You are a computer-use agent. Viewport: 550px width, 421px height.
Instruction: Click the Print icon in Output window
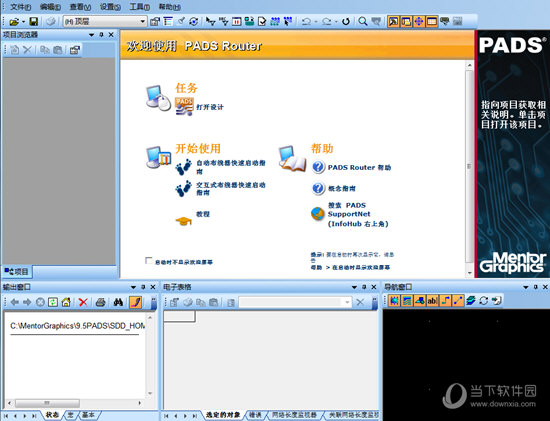point(101,302)
